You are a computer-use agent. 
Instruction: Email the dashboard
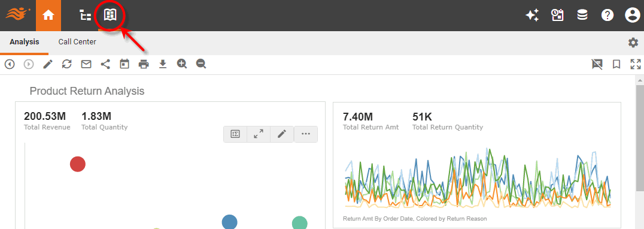pos(86,64)
